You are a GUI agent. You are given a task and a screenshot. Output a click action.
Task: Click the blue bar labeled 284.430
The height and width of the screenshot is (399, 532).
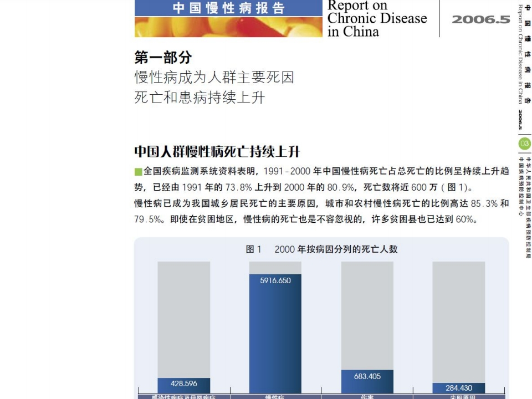(458, 388)
